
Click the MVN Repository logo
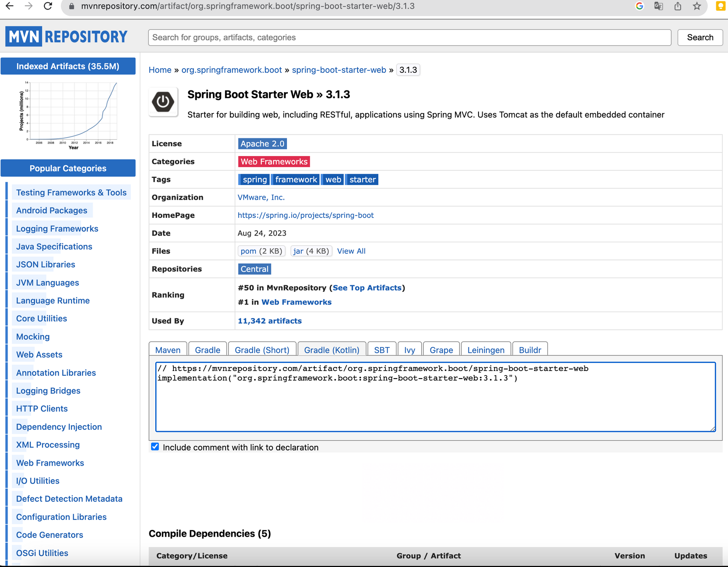tap(66, 37)
